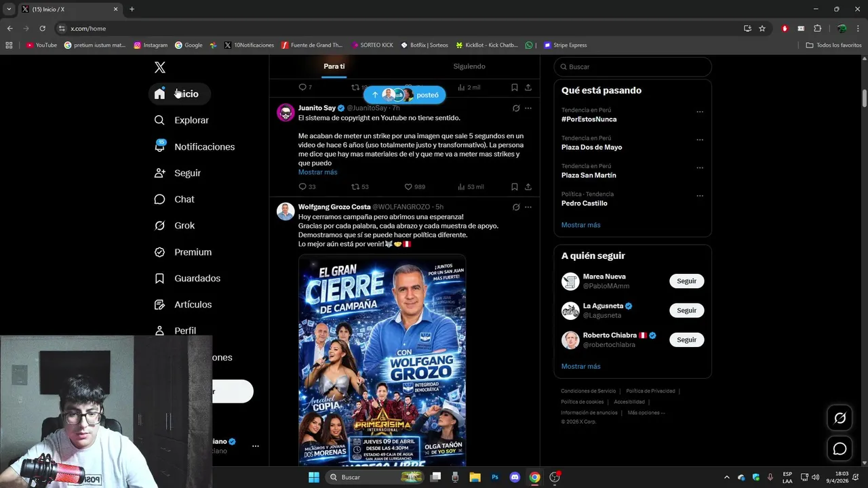Click the page vertical scrollbar
Screen dimensions: 868x488
[x=865, y=97]
